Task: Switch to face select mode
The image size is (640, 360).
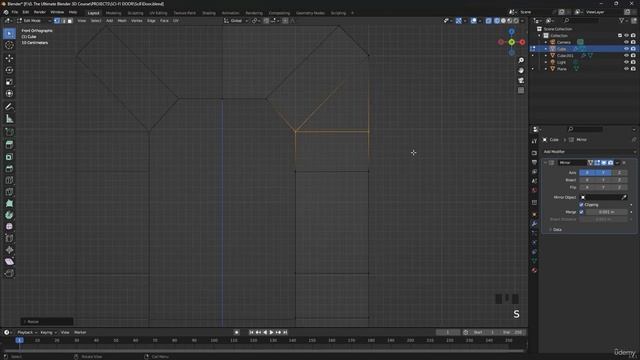Action: 70,21
